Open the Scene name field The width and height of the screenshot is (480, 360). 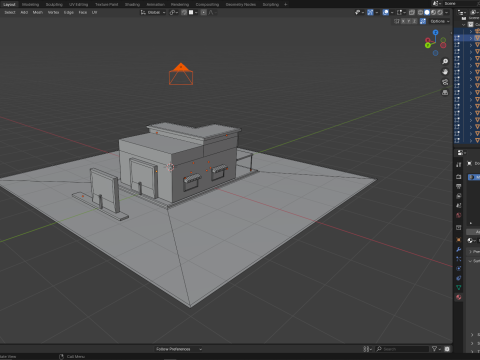click(x=462, y=3)
